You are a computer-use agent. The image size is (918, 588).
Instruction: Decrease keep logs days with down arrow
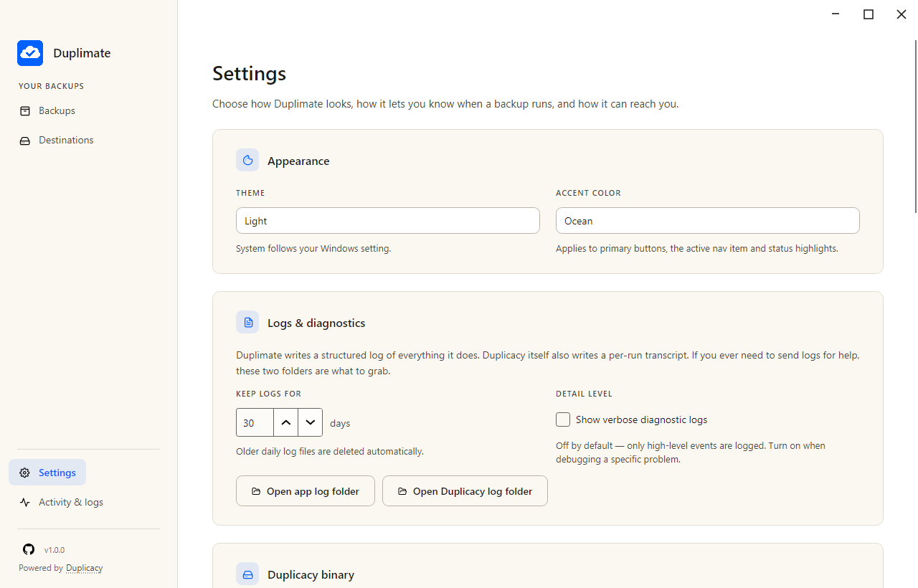point(311,423)
